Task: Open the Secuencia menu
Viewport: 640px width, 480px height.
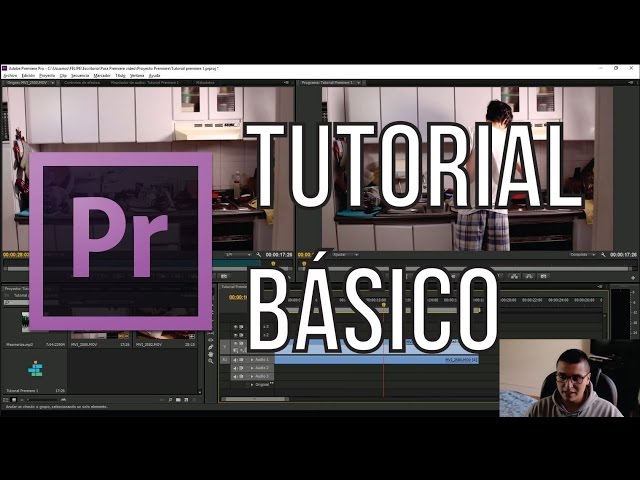Action: coord(80,76)
